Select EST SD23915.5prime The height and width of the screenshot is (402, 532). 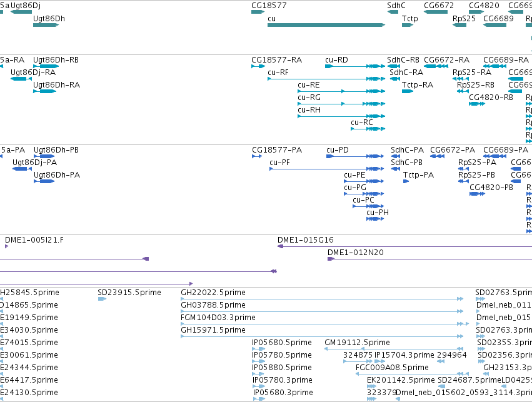(102, 299)
